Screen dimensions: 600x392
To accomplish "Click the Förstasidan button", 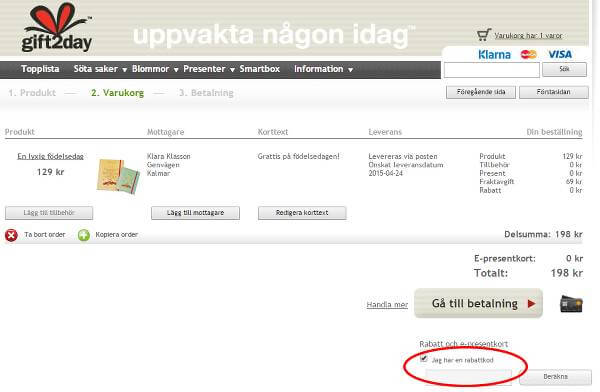I will tap(554, 92).
